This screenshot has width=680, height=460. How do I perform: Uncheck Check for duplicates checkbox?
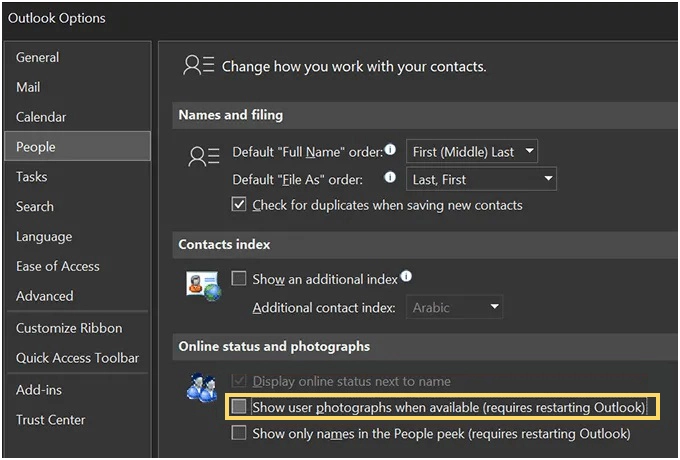pyautogui.click(x=239, y=204)
